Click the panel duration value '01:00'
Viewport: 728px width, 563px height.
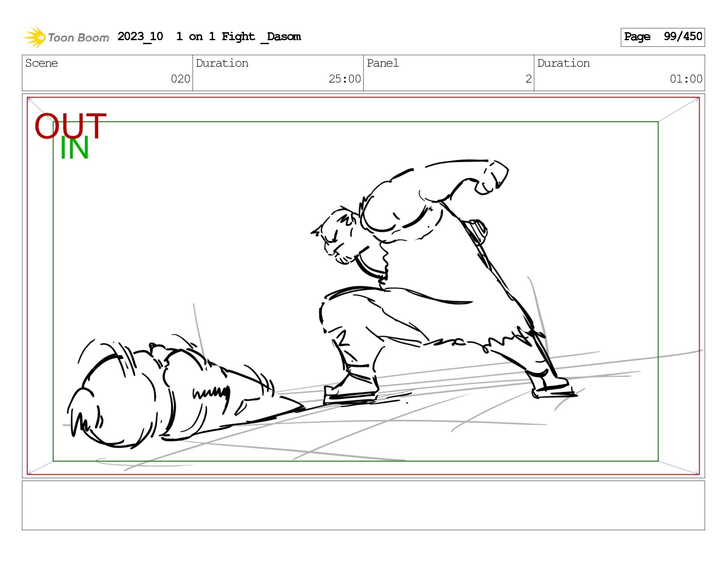(x=686, y=79)
